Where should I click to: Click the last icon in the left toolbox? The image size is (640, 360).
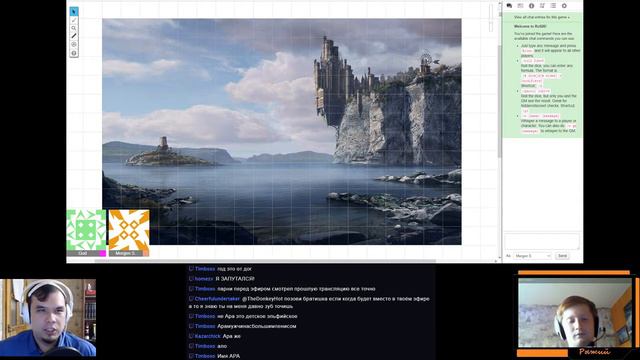[x=74, y=53]
